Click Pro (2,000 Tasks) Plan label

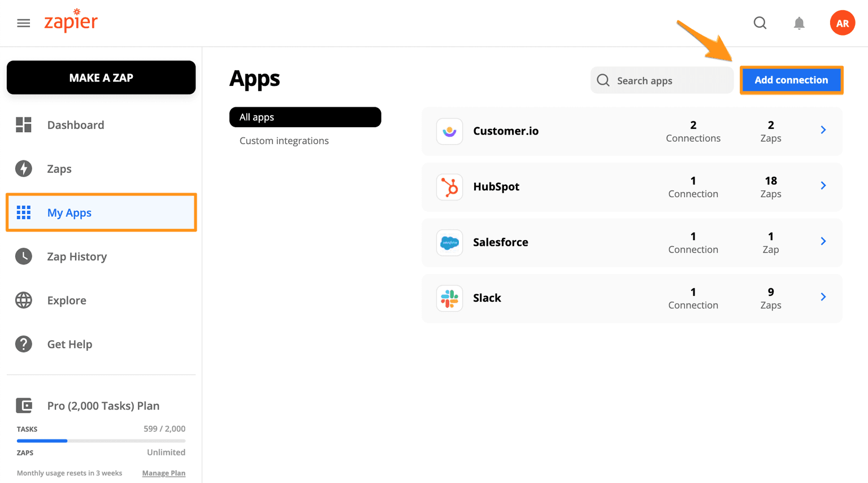coord(103,406)
